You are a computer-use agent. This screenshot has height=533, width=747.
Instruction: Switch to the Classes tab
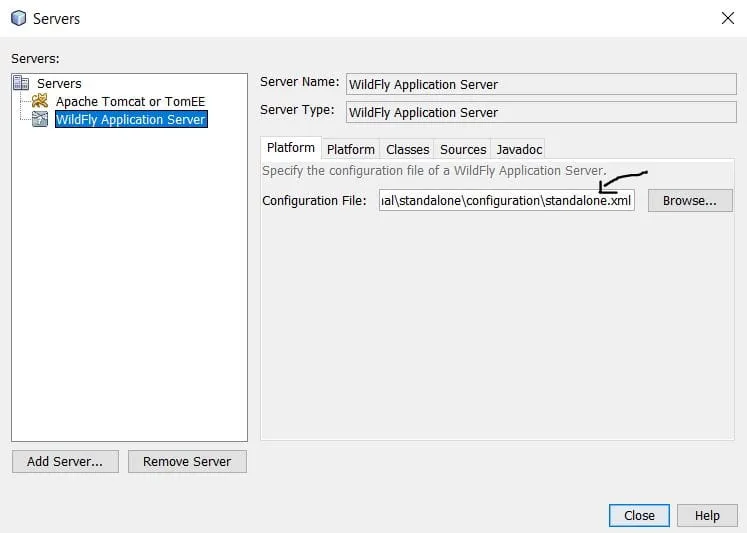[x=407, y=149]
